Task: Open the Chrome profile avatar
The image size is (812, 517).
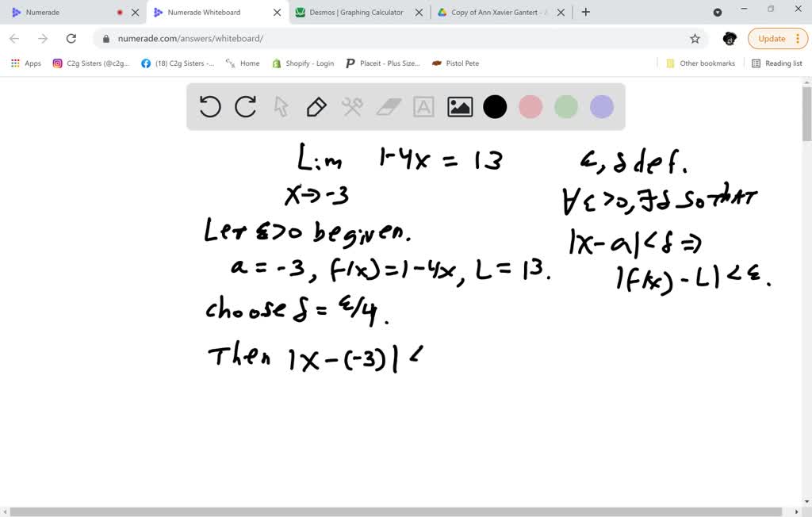Action: (x=729, y=38)
